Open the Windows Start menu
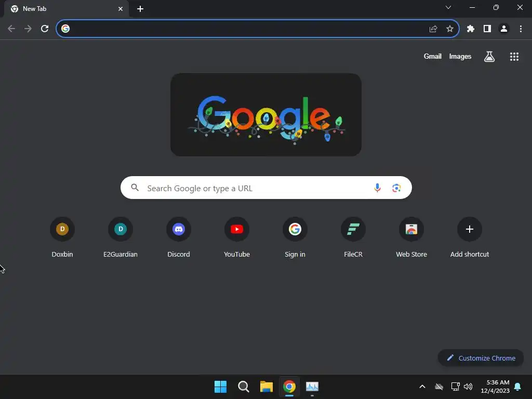Screen dimensions: 532x399 [220, 387]
